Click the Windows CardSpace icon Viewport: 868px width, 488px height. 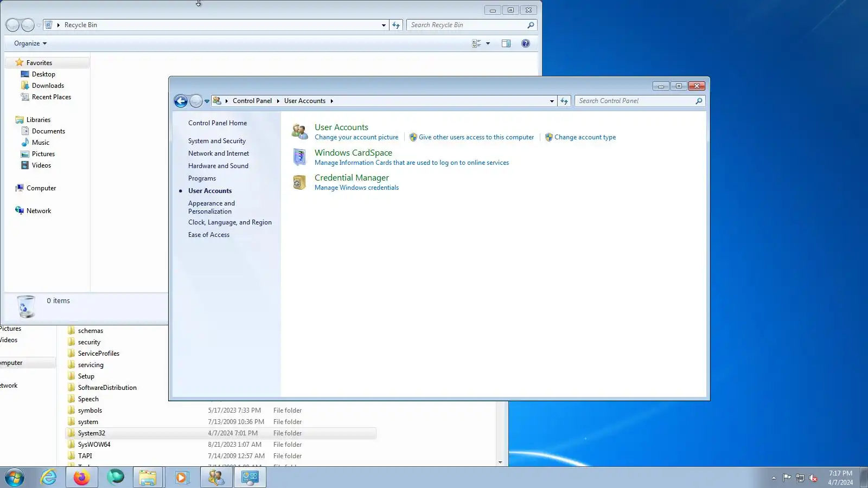(299, 157)
